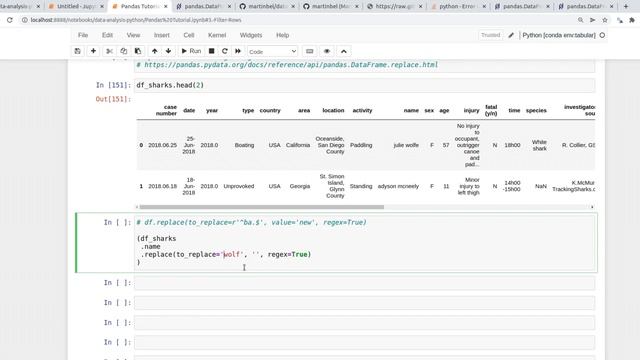This screenshot has height=360, width=640.
Task: Insert a new cell below with plus icon
Action: click(93, 51)
